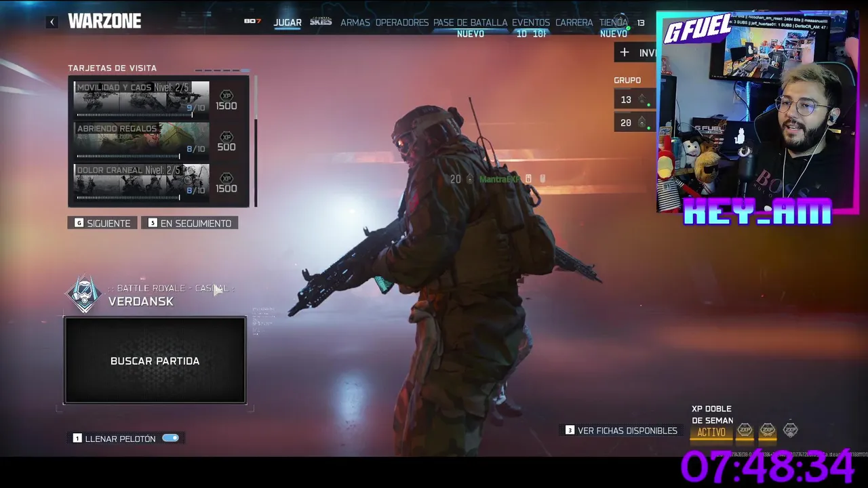This screenshot has width=868, height=488.
Task: Open the Abriendo Regalos challenge card
Action: coord(141,140)
